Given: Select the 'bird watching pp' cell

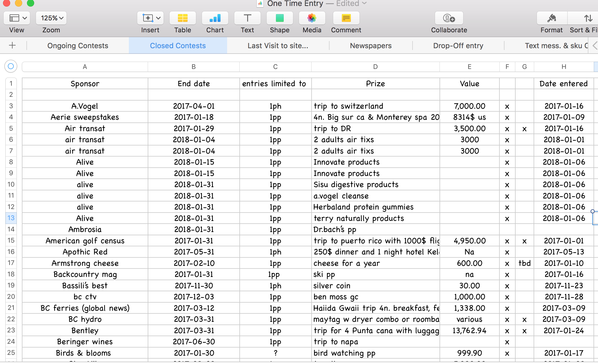Looking at the screenshot, I should [x=375, y=353].
